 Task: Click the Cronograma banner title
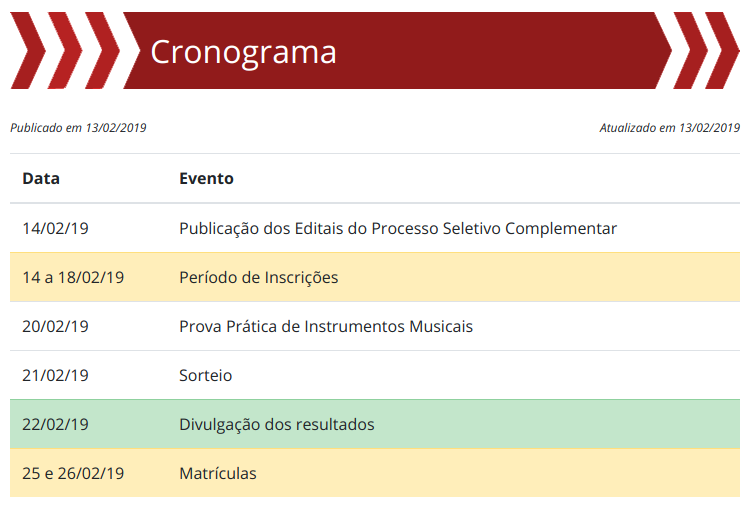click(x=243, y=52)
